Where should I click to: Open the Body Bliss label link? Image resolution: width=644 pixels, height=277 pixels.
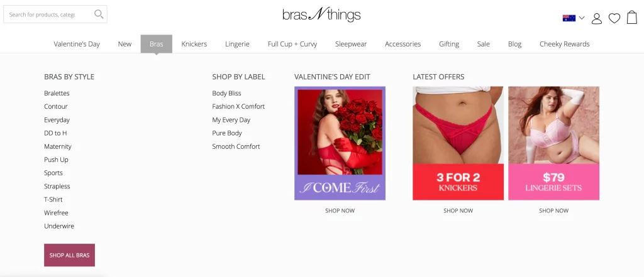pyautogui.click(x=226, y=93)
